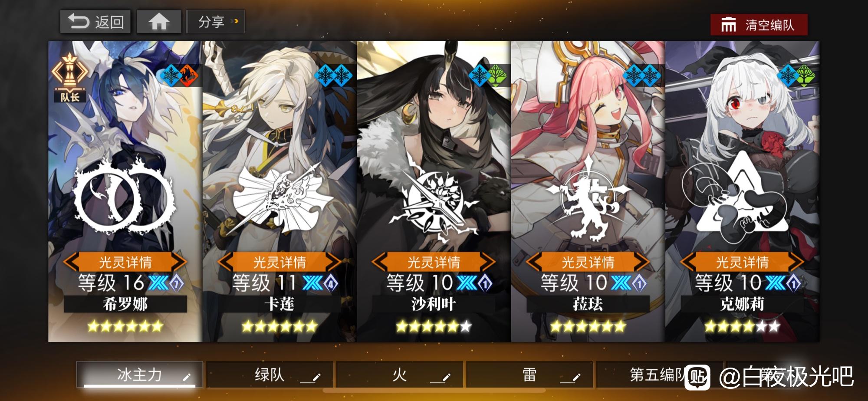Open 光灵详情 for 希罗娜
Screen dimensions: 868x401
[125, 262]
